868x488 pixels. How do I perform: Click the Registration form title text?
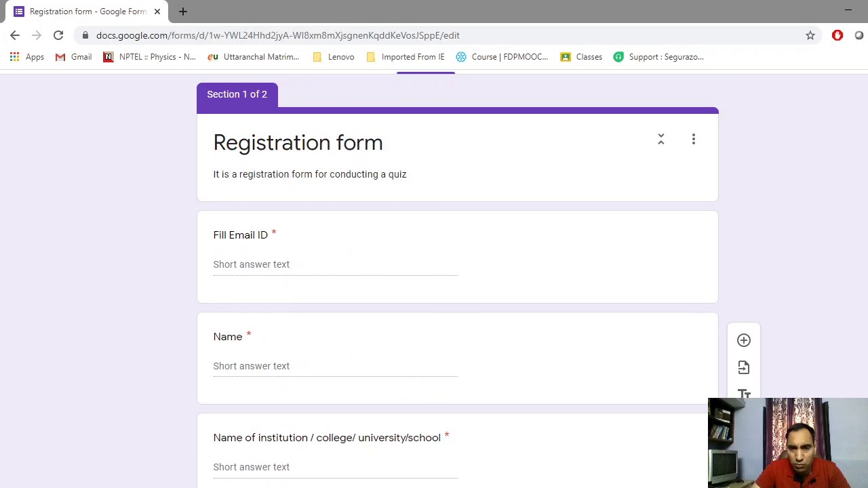tap(298, 142)
